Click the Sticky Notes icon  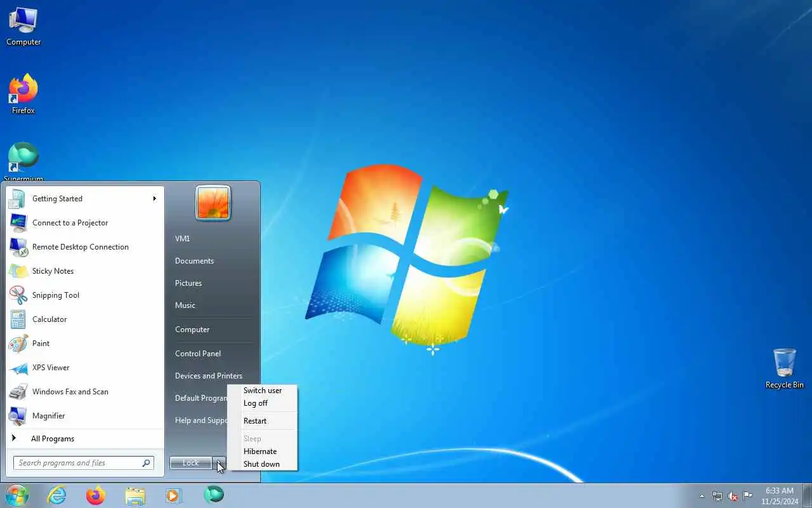(17, 271)
